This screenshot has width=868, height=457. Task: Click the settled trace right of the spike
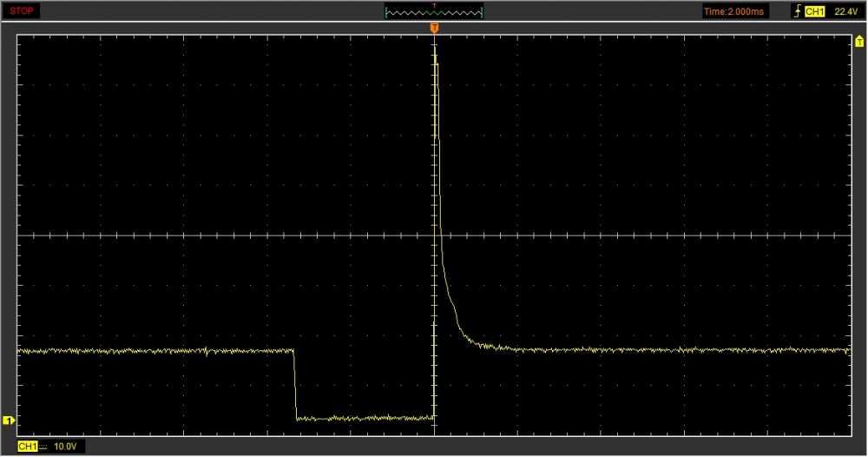pos(660,350)
